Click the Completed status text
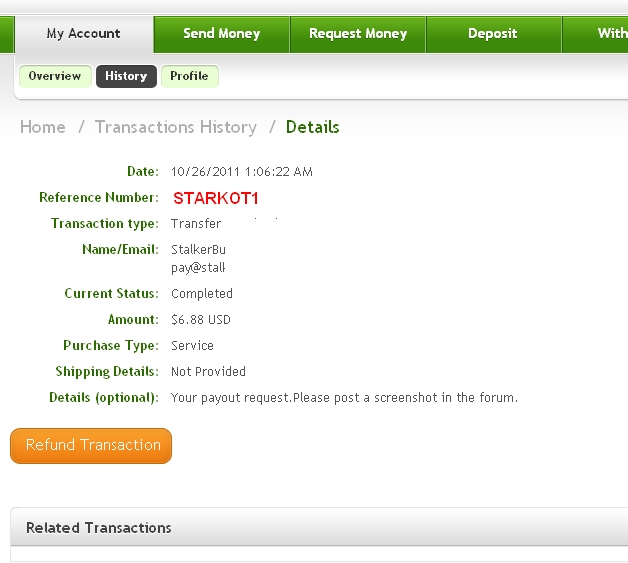This screenshot has width=628, height=563. (x=202, y=294)
